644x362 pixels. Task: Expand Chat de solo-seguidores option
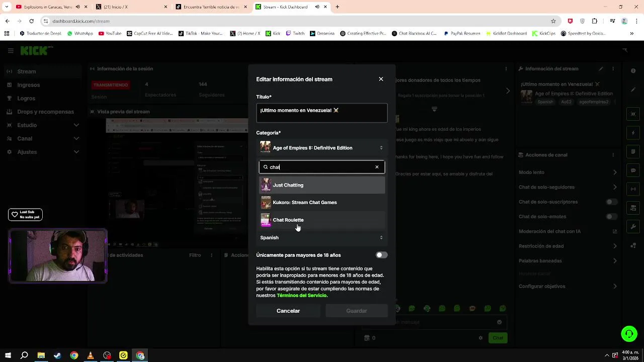click(568, 187)
